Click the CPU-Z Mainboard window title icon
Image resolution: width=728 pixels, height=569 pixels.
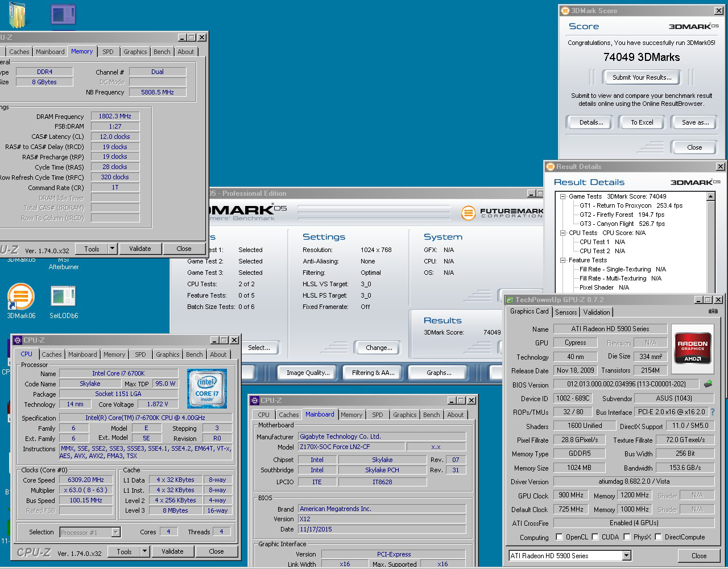pos(255,401)
